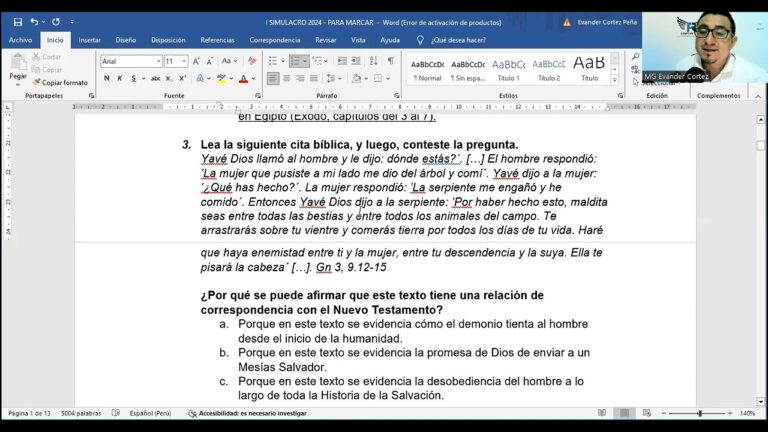Increase font size with the larger A icon
The width and height of the screenshot is (768, 432).
pos(196,61)
